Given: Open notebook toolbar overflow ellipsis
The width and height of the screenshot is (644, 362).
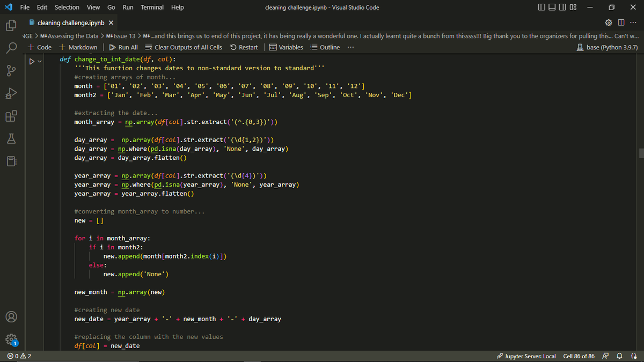Looking at the screenshot, I should tap(350, 47).
